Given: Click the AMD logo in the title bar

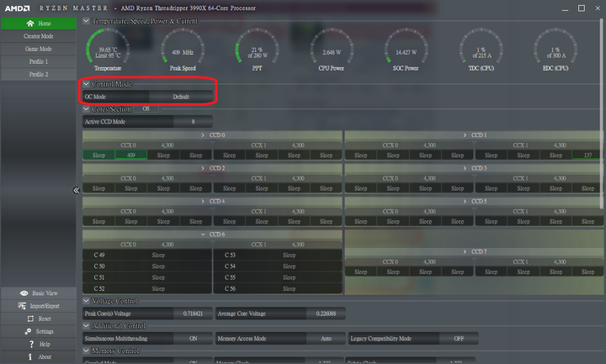Looking at the screenshot, I should point(17,8).
